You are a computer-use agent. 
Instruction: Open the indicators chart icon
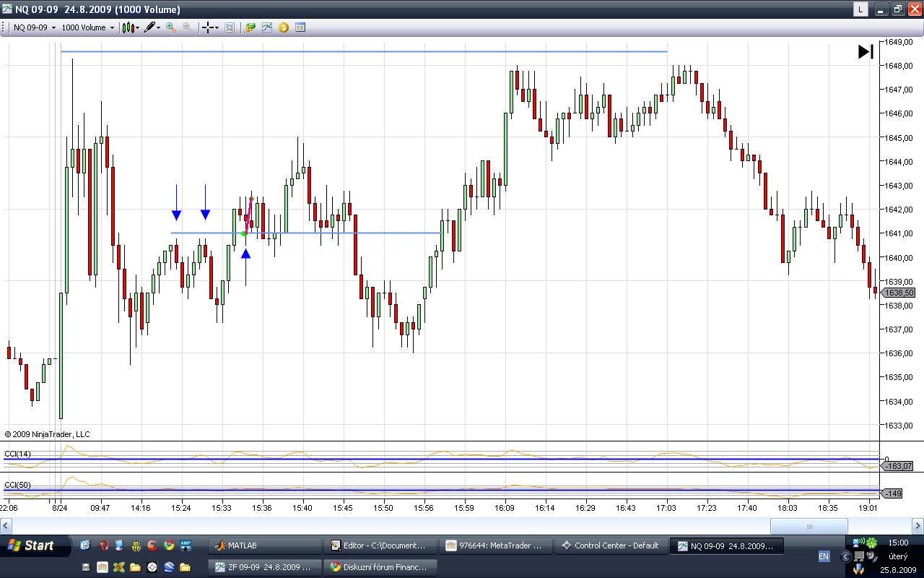267,27
